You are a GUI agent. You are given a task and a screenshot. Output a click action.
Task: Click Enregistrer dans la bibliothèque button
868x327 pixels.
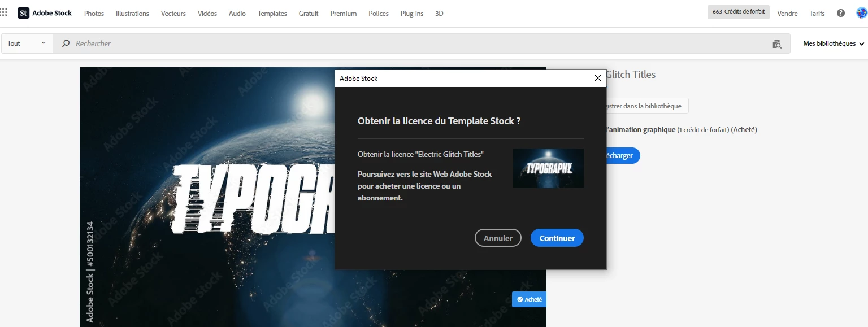pos(648,106)
